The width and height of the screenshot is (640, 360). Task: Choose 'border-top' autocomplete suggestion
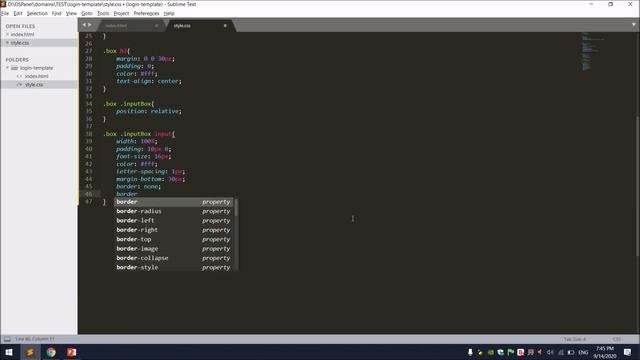(x=174, y=240)
